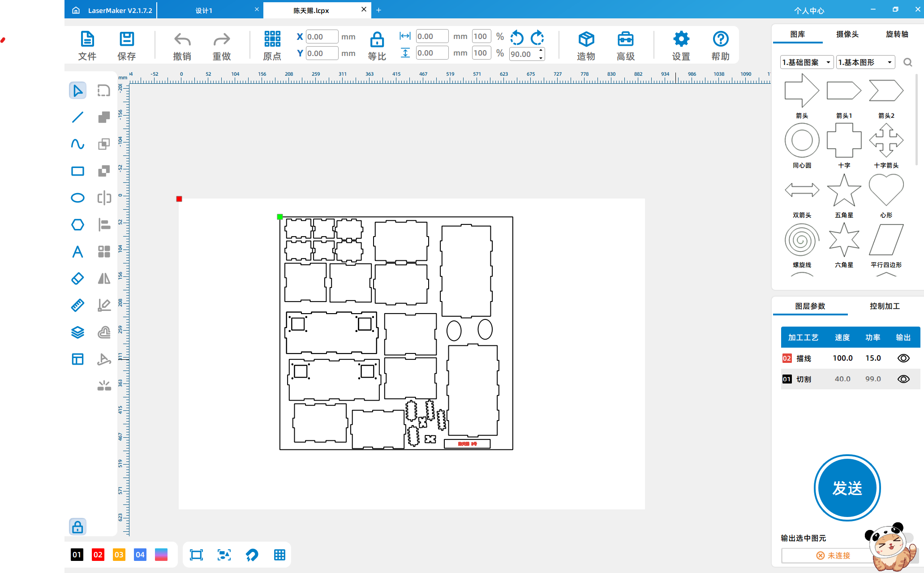This screenshot has height=573, width=924.
Task: Click the 发送 send button
Action: coord(847,488)
